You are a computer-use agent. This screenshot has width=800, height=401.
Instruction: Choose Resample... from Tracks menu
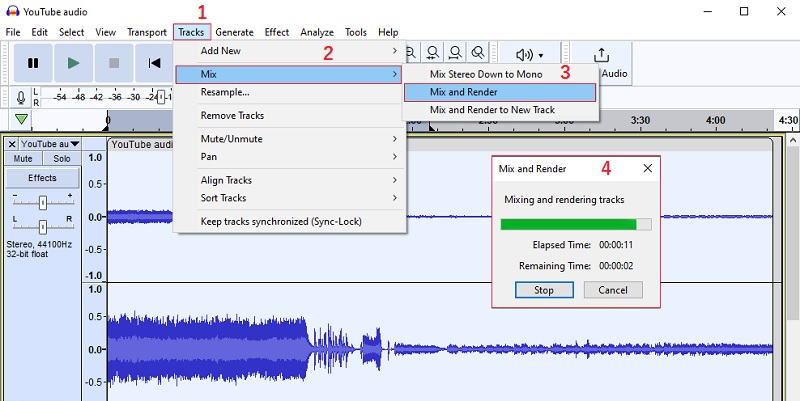[x=289, y=92]
